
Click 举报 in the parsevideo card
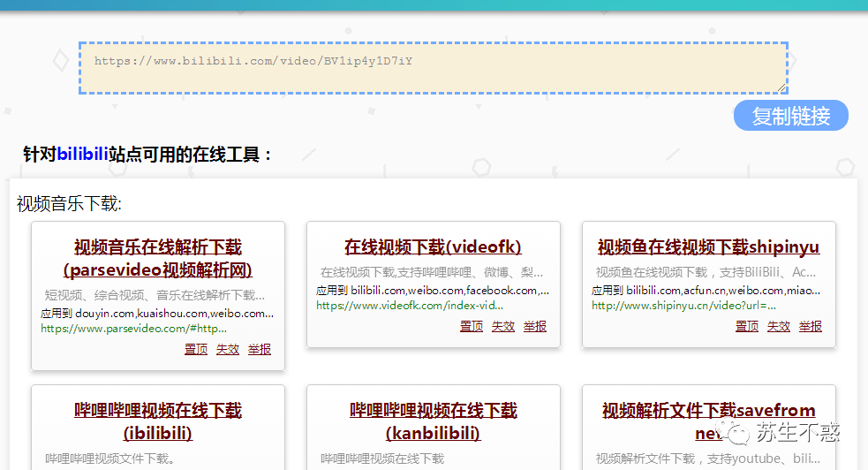coord(259,349)
